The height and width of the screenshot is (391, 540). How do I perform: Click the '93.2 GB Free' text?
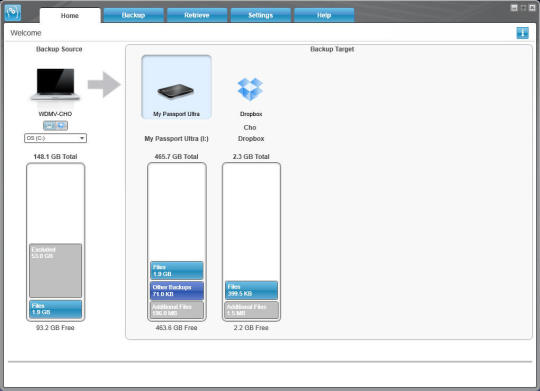click(55, 328)
